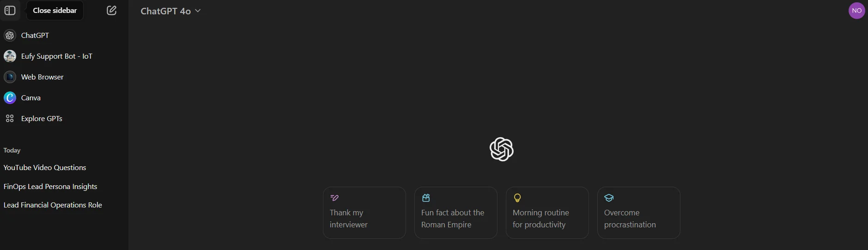868x250 pixels.
Task: Choose the Fun fact about the Roman Empire prompt
Action: (456, 213)
